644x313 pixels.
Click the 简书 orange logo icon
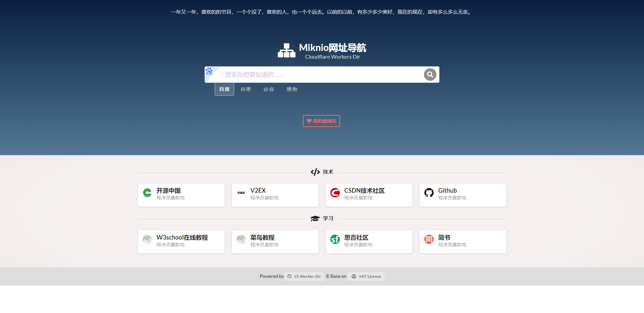click(x=429, y=239)
